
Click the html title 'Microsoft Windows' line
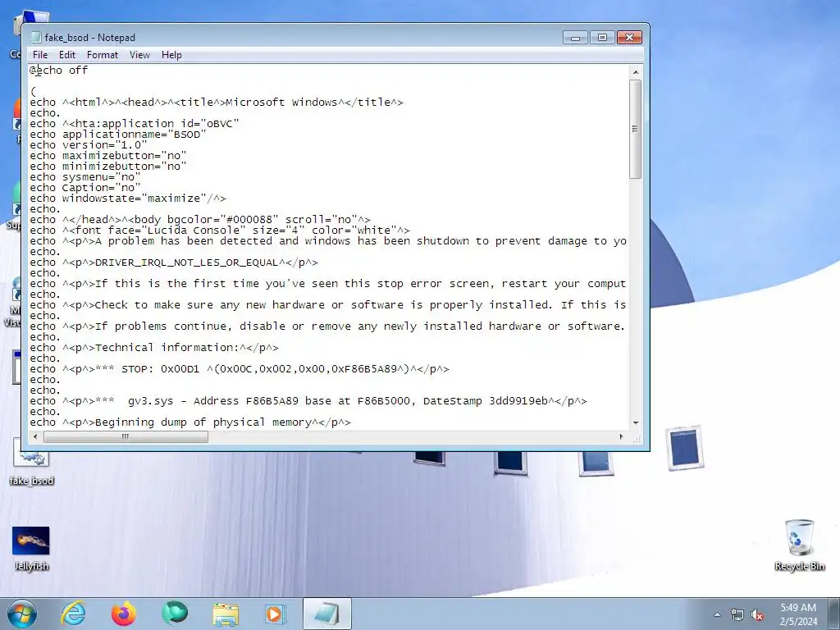(x=217, y=103)
